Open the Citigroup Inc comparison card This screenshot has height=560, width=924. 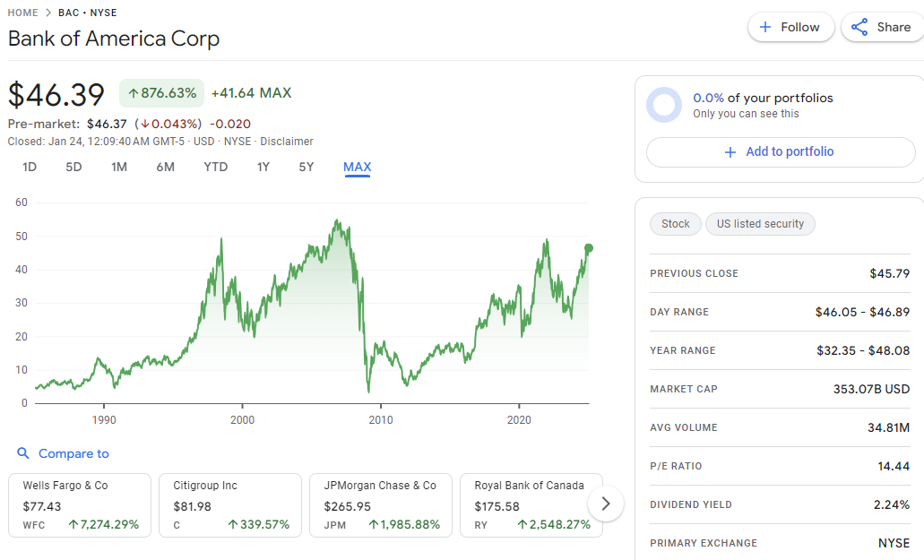tap(230, 505)
